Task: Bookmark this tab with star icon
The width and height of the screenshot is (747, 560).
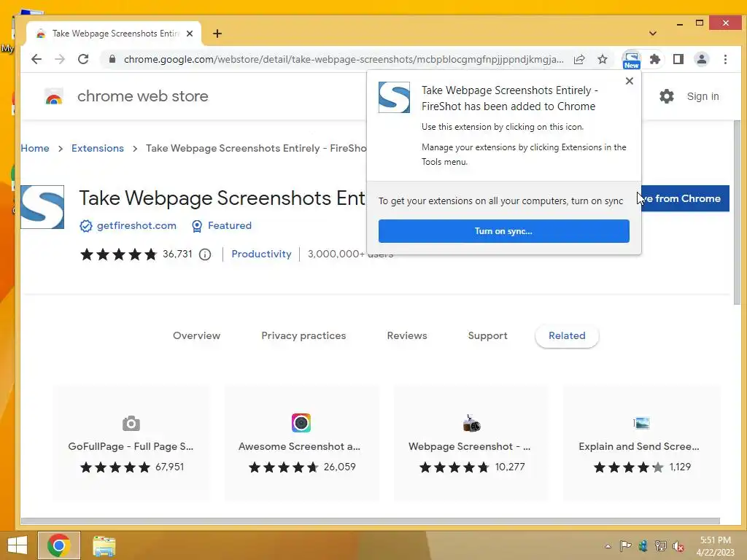Action: pyautogui.click(x=603, y=59)
